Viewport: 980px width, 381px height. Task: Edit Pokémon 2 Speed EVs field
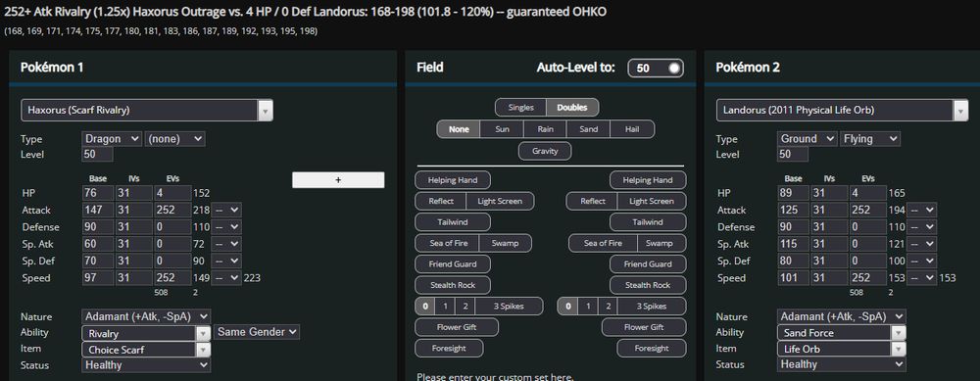(867, 278)
